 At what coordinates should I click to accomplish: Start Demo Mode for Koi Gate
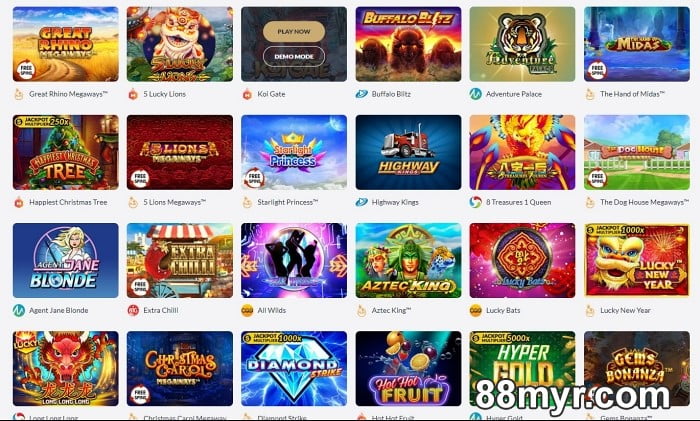pos(294,57)
